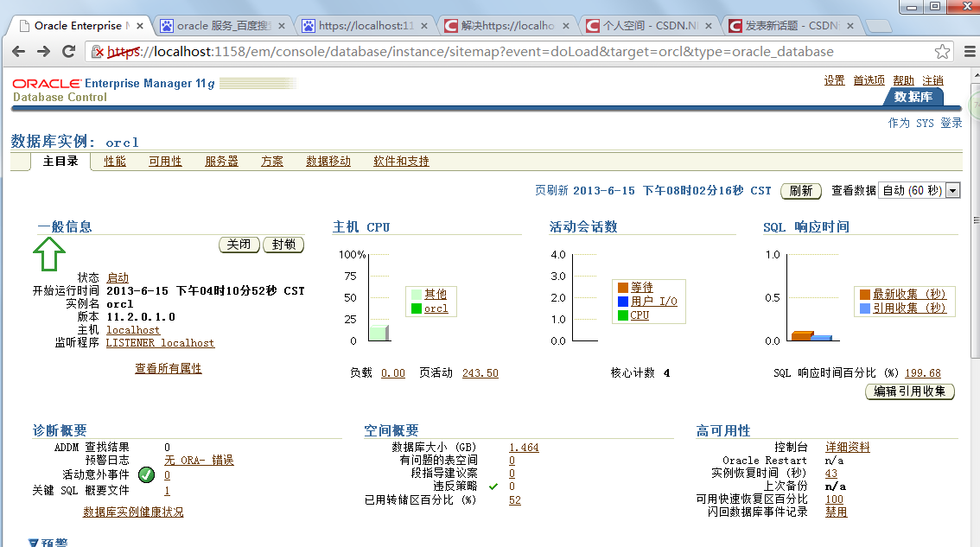The width and height of the screenshot is (980, 547).
Task: Click the 关闭 database button
Action: pos(239,245)
